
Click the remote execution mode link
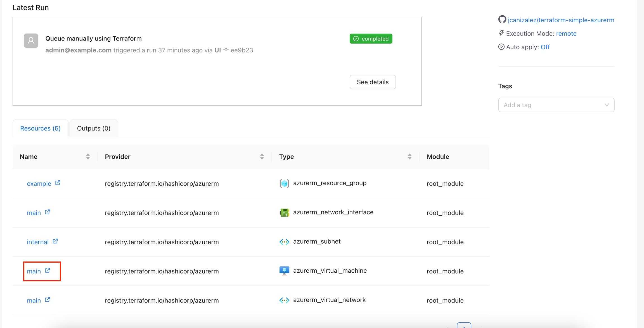tap(566, 34)
